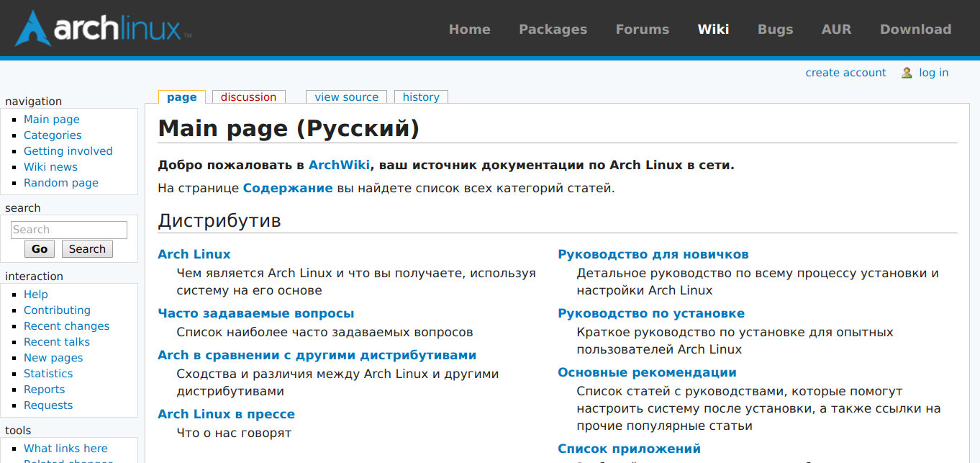Open the Bugs tracker link

(x=775, y=30)
